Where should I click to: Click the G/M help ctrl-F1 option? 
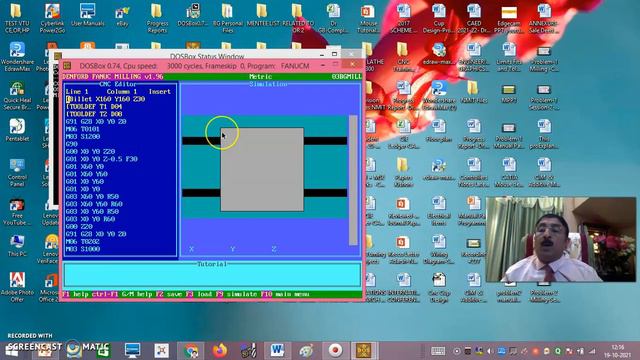(121, 294)
